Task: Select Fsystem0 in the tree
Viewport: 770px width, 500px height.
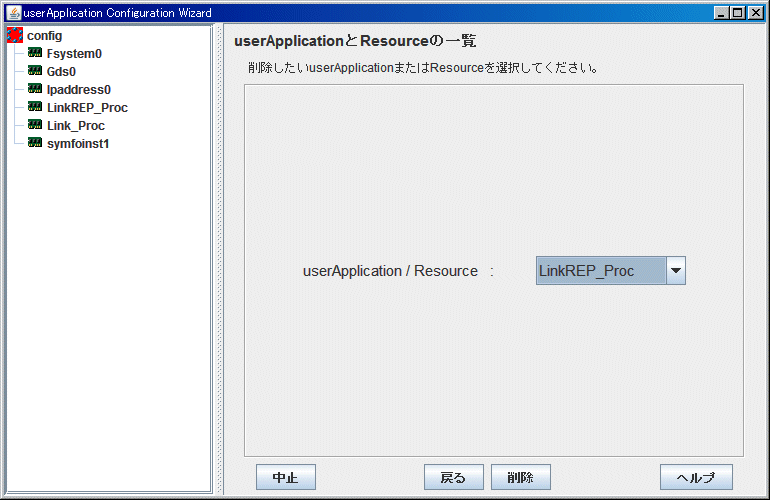Action: coord(74,54)
